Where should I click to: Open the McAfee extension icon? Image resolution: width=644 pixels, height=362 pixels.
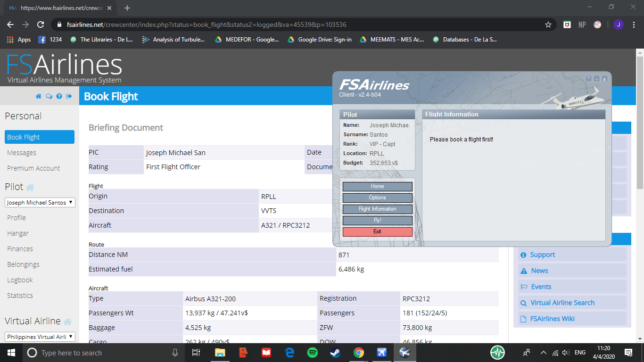tap(567, 25)
